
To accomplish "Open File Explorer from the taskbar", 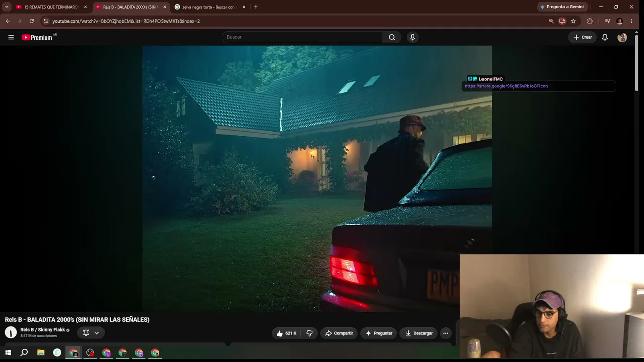I will click(41, 353).
